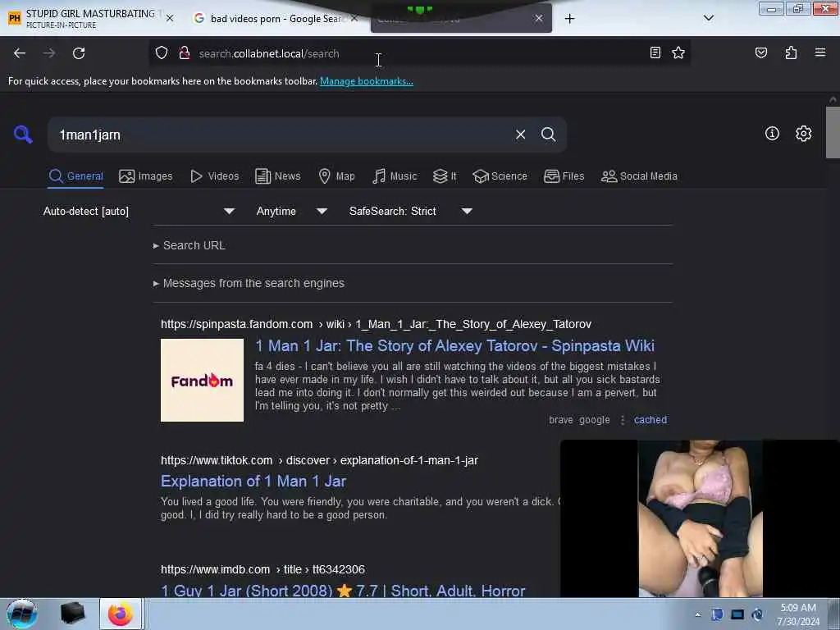Switch to the Files category

564,176
